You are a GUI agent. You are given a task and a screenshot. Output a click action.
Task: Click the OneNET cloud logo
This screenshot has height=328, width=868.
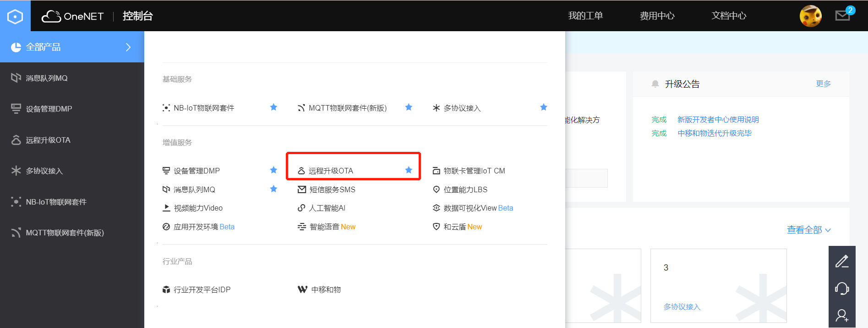pos(73,16)
